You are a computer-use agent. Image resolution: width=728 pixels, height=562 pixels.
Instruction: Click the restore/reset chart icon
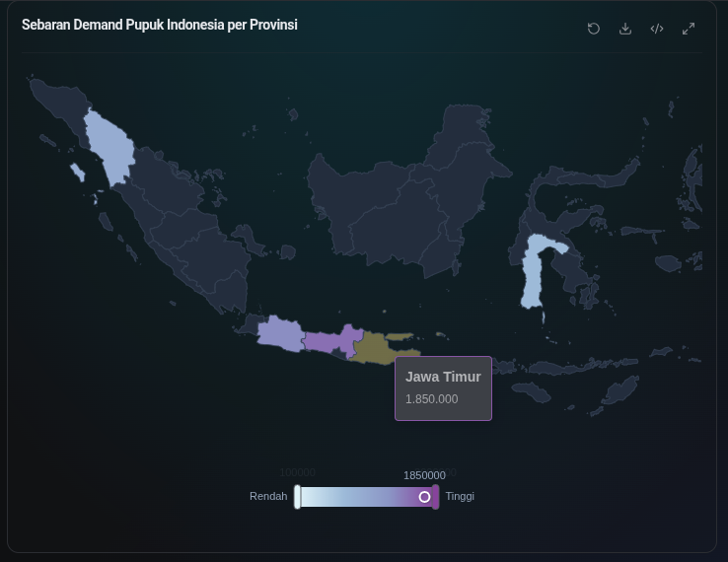pos(594,29)
